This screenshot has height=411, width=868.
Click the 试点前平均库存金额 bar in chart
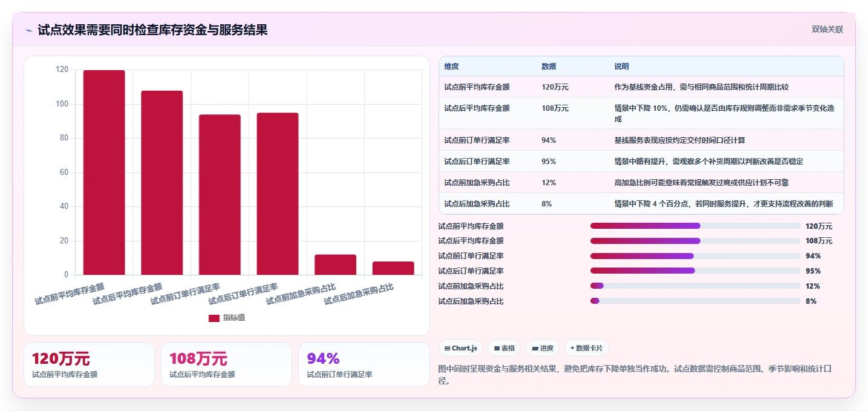click(x=104, y=173)
